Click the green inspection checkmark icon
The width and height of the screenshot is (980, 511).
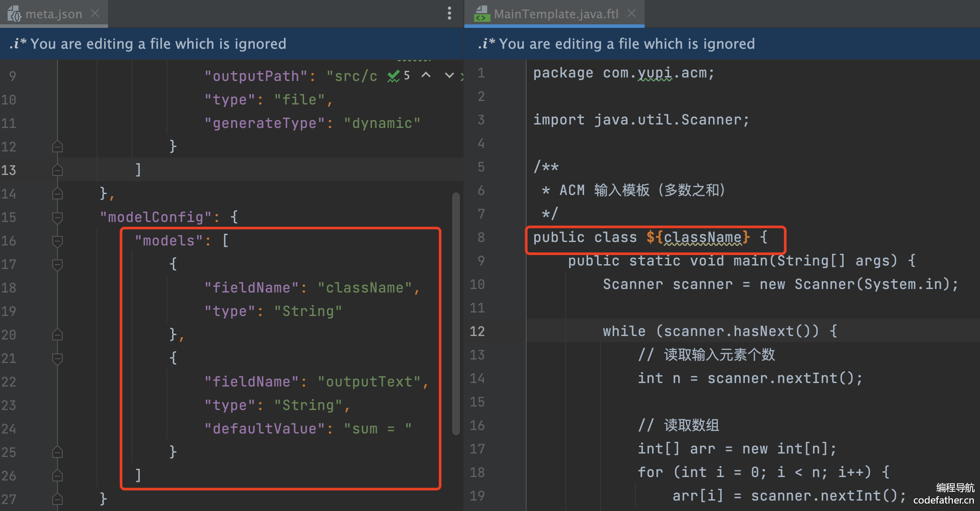(393, 76)
